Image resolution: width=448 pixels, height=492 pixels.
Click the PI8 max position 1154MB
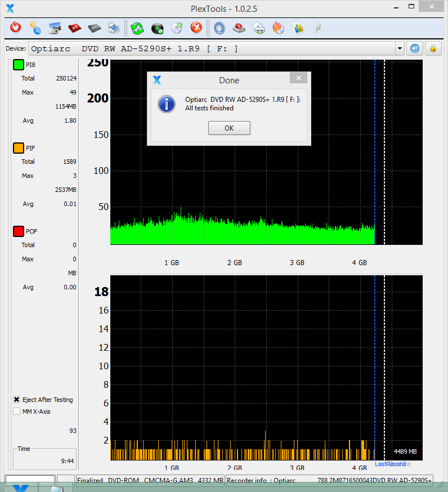pos(66,106)
